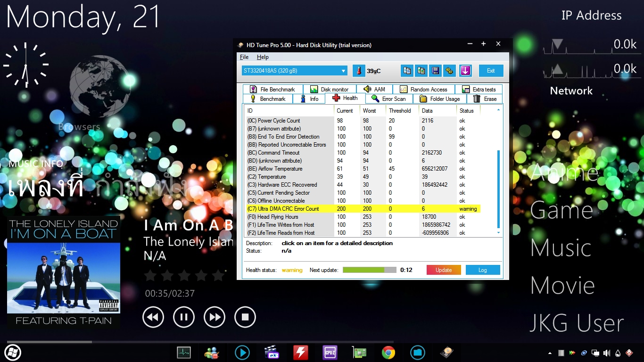Minimize HD Tune to tray with purple arrow icon
644x362 pixels.
point(465,71)
